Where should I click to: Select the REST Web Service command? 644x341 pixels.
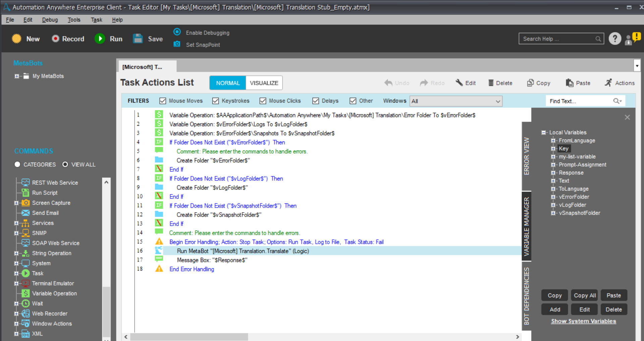click(x=55, y=183)
